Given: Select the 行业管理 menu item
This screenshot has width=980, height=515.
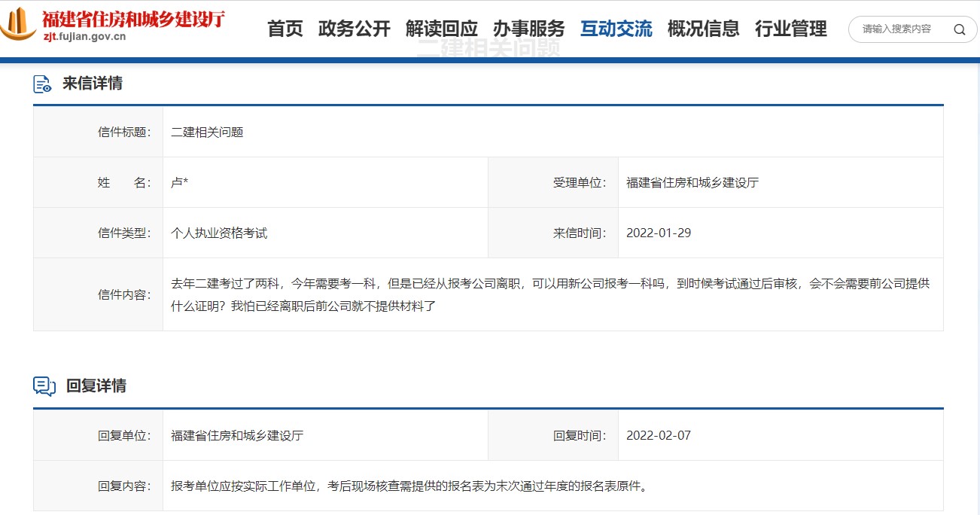Looking at the screenshot, I should tap(790, 29).
